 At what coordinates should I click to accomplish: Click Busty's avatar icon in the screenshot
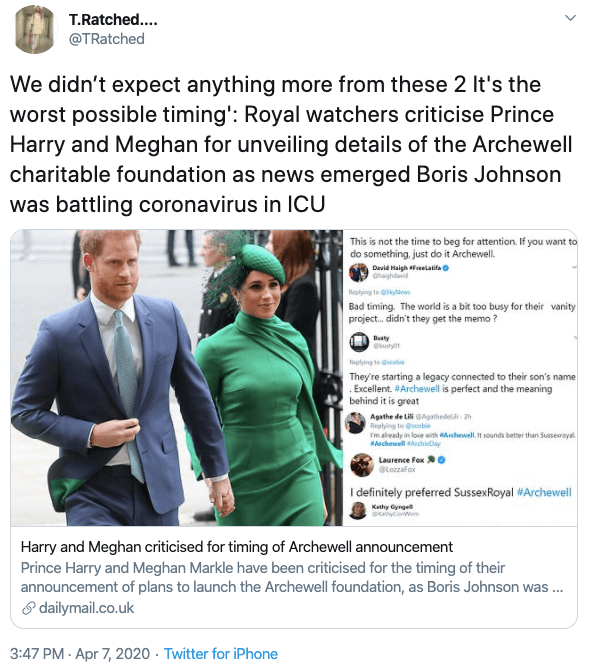[x=359, y=342]
